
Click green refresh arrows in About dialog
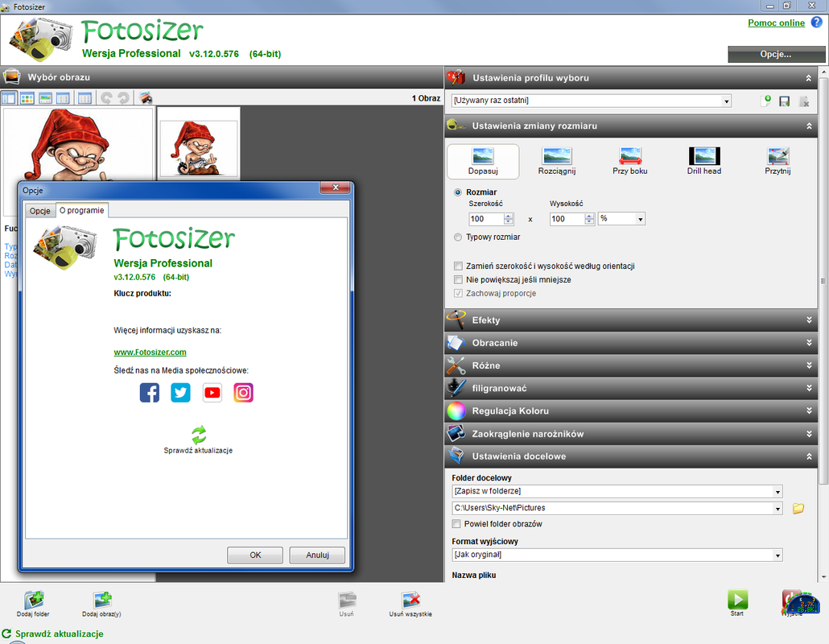[x=199, y=436]
